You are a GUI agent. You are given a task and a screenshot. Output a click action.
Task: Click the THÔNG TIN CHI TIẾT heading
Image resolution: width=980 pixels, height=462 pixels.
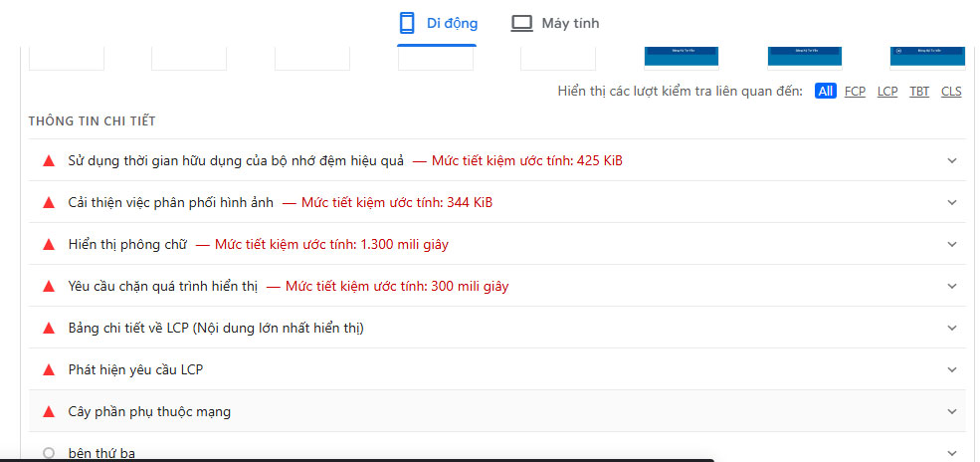click(92, 121)
